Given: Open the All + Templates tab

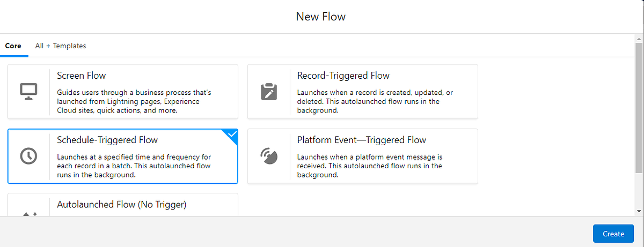Looking at the screenshot, I should tap(61, 46).
